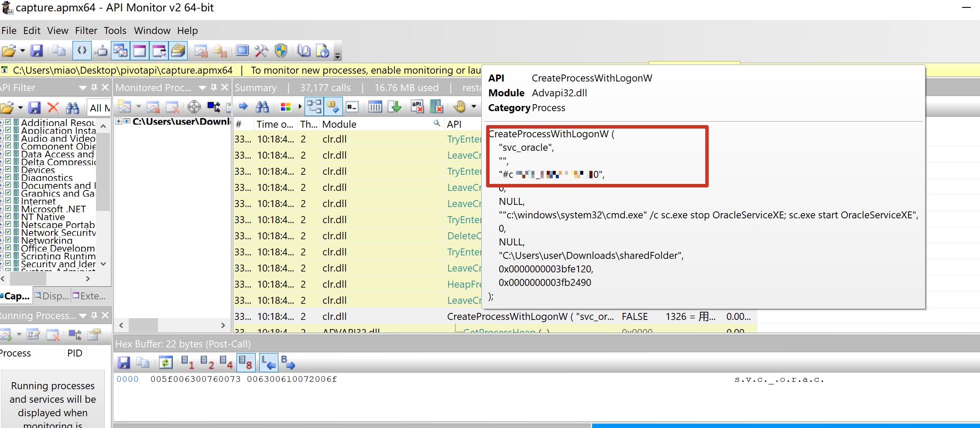Click the curly braces icon in the main toolbar
980x428 pixels.
[x=82, y=51]
